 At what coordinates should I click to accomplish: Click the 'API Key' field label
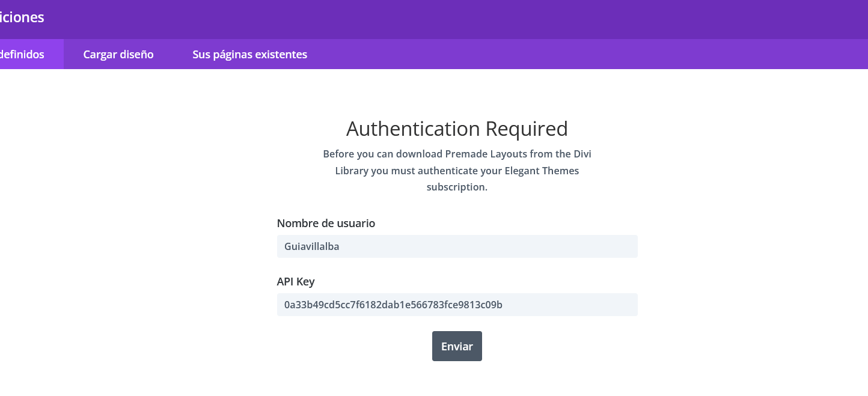(x=296, y=282)
